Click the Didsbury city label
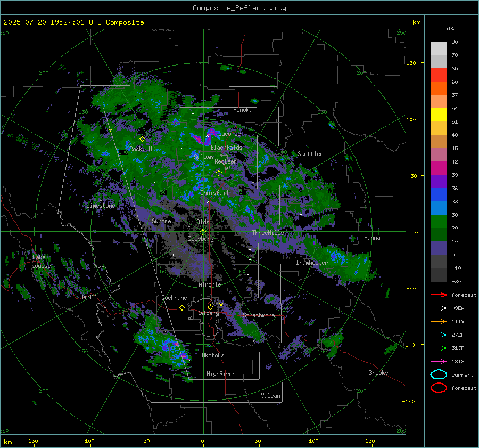The width and height of the screenshot is (479, 448). click(201, 239)
